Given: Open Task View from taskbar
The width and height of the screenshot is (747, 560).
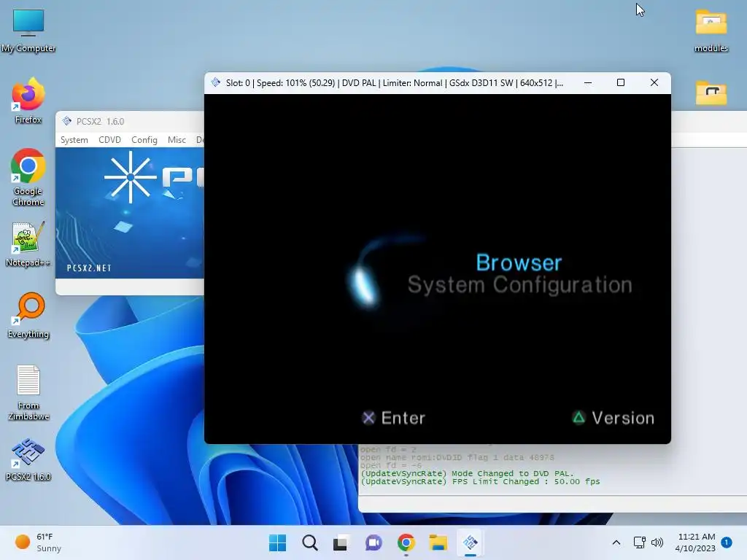Looking at the screenshot, I should point(341,542).
